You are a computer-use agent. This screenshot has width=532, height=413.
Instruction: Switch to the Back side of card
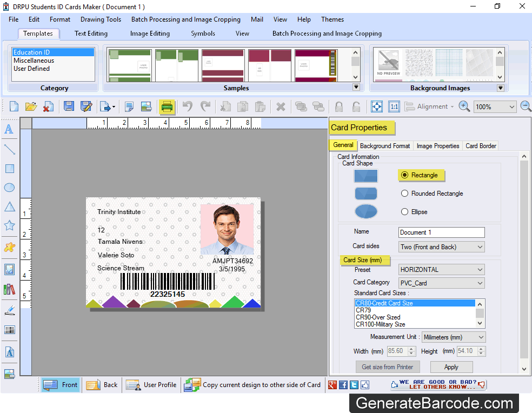[102, 385]
